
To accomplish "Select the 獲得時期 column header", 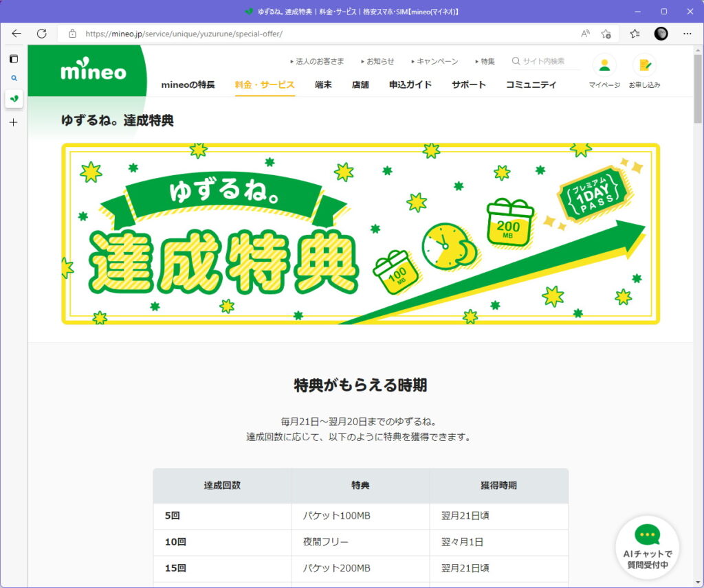I will click(x=499, y=485).
